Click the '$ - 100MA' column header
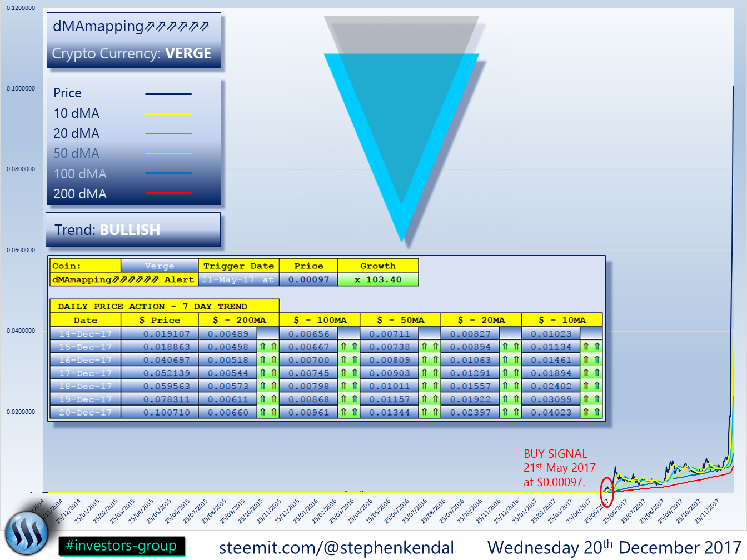 320,320
